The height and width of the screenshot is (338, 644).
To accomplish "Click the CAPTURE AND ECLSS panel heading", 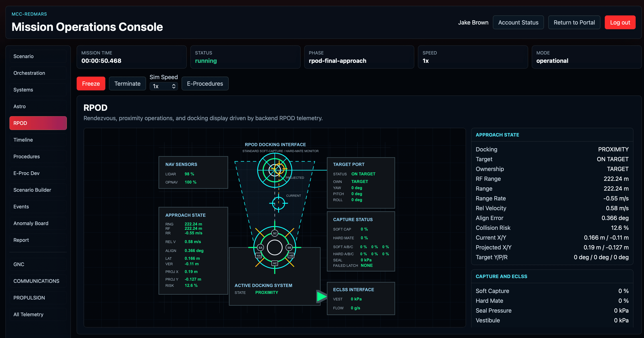I will [501, 276].
